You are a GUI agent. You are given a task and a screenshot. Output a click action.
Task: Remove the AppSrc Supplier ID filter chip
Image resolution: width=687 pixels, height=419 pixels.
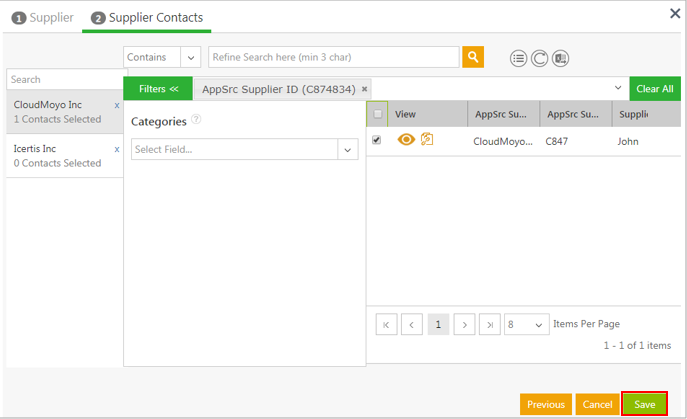[364, 89]
